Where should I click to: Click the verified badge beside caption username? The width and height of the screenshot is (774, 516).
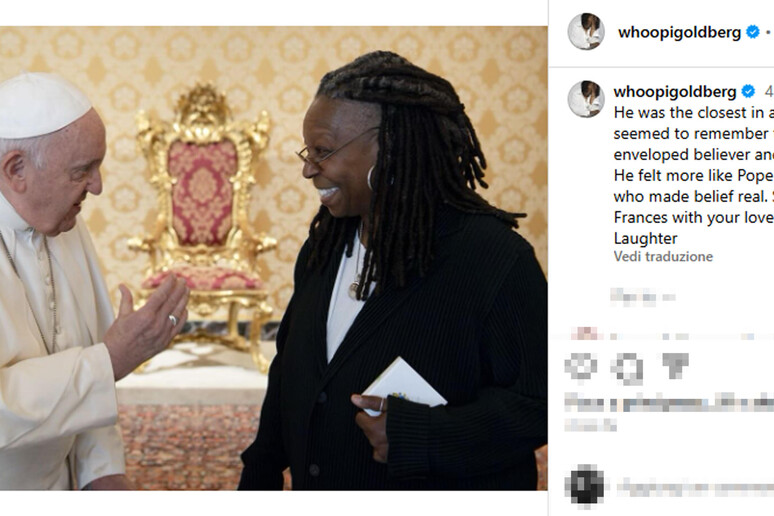(x=748, y=91)
